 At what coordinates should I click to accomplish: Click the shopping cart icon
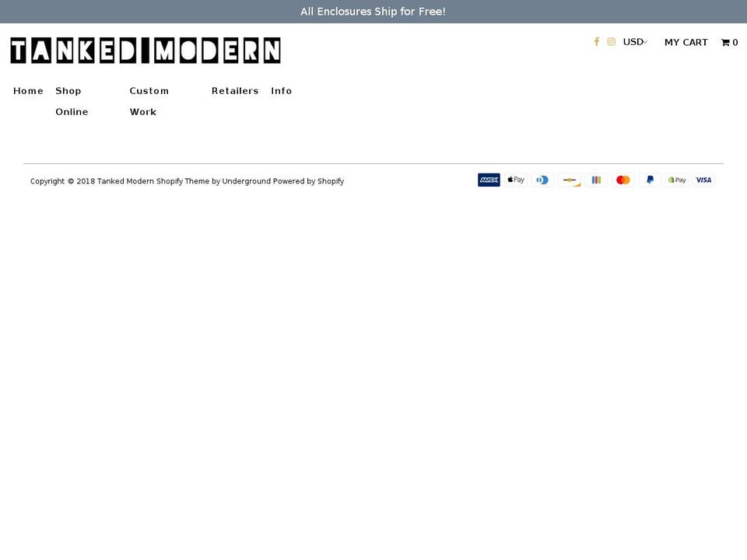(x=725, y=42)
